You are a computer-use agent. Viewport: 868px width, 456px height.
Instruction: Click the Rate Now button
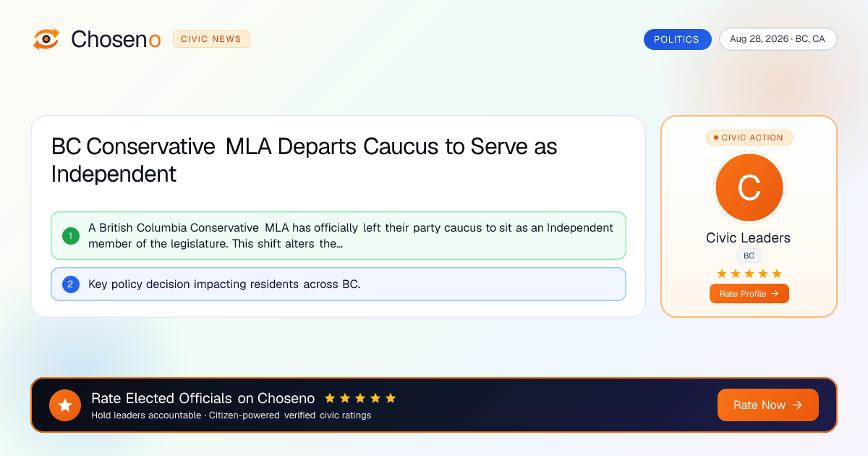768,405
